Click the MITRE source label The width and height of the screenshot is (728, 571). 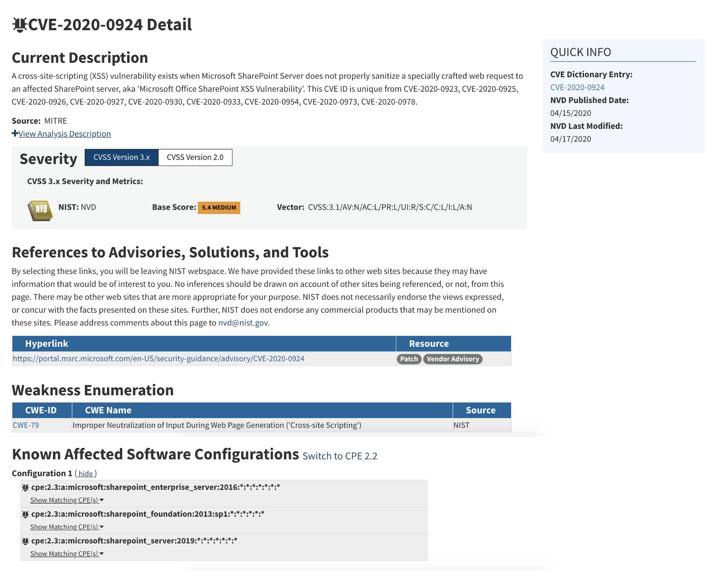pyautogui.click(x=56, y=121)
